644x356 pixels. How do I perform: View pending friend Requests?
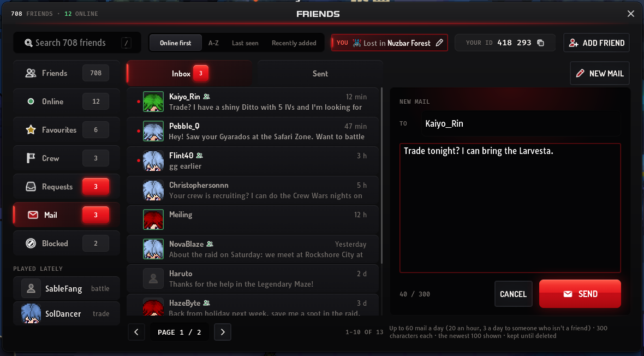[67, 187]
